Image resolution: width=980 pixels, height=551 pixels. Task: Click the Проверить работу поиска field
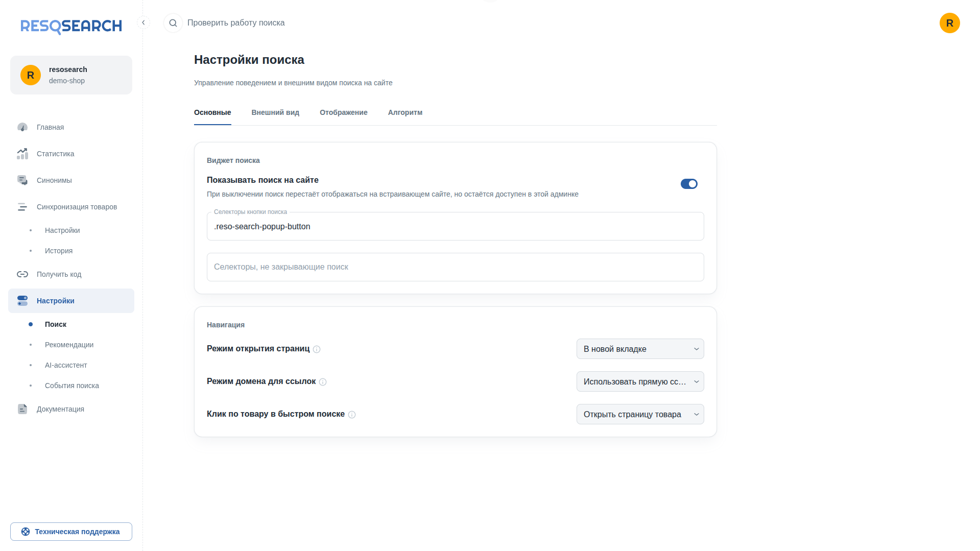tap(236, 23)
